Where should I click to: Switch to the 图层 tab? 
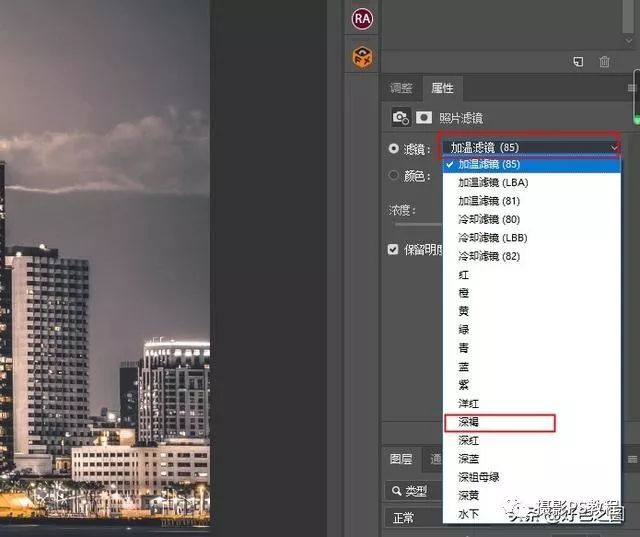[x=401, y=460]
